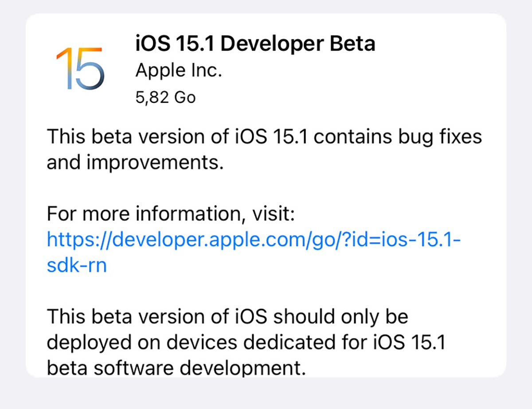Image resolution: width=532 pixels, height=409 pixels.
Task: Select the bug fixes description paragraph
Action: tap(264, 149)
